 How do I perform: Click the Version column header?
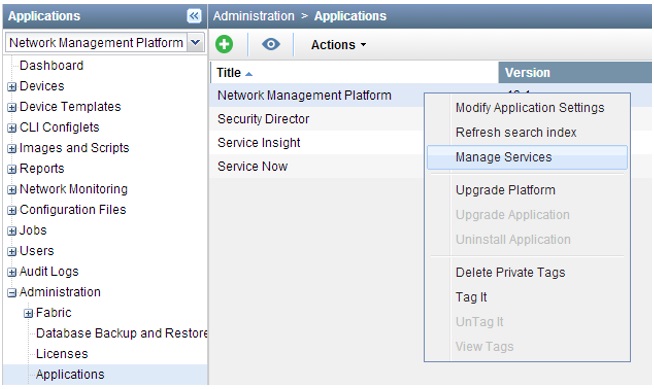575,73
